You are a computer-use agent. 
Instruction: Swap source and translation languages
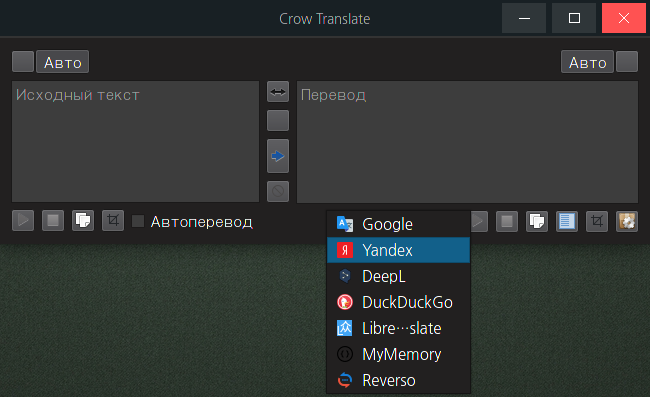pos(278,92)
